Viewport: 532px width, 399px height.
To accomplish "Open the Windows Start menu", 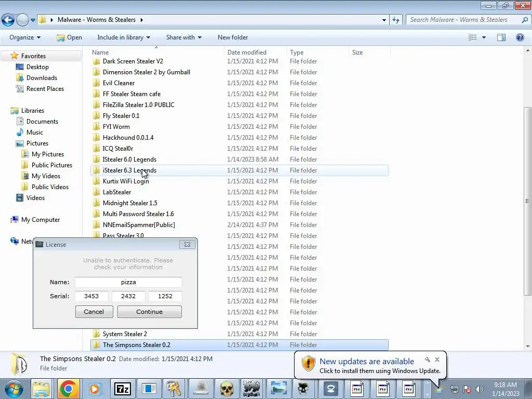I will point(14,389).
